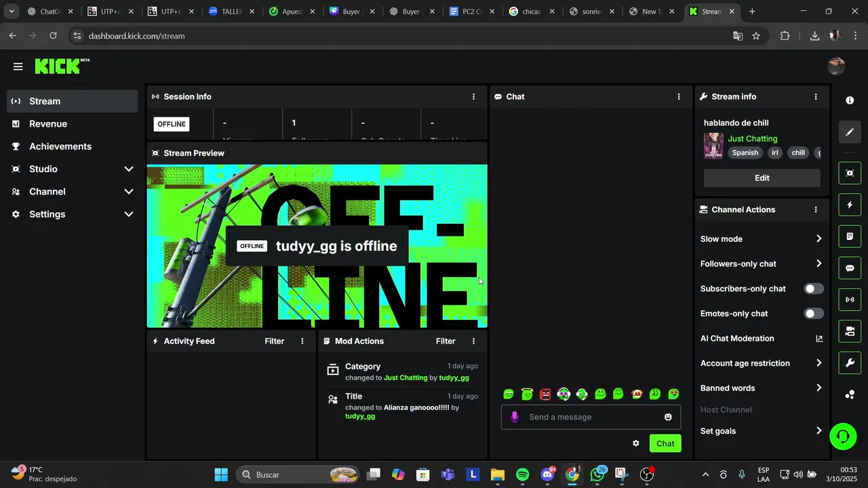Click the info icon in right sidebar

[x=850, y=100]
